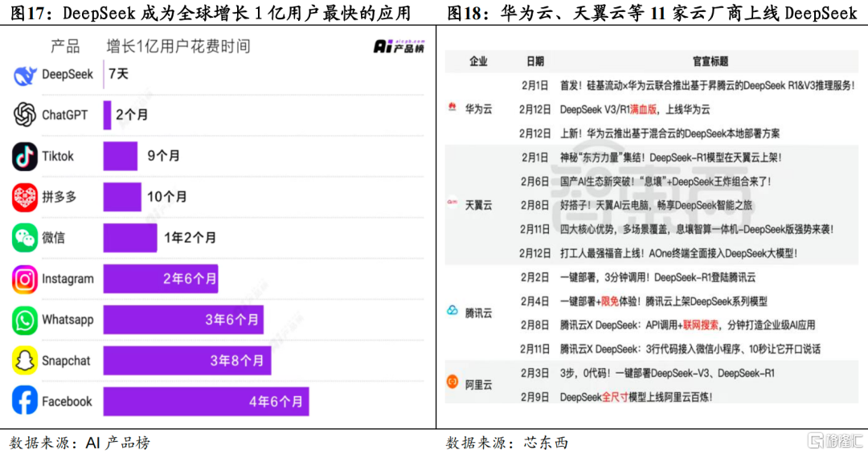Screen dimensions: 868x454
Task: Click the headline '上新！华为云推出基于混合云'
Action: [669, 133]
